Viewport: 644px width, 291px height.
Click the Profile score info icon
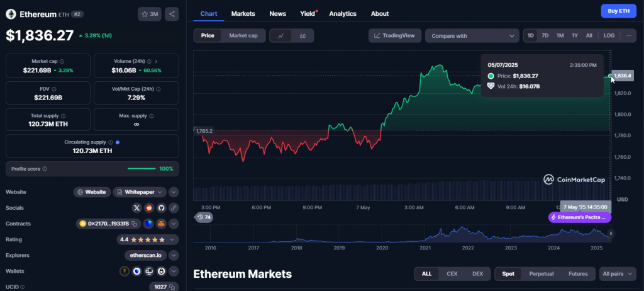click(45, 169)
